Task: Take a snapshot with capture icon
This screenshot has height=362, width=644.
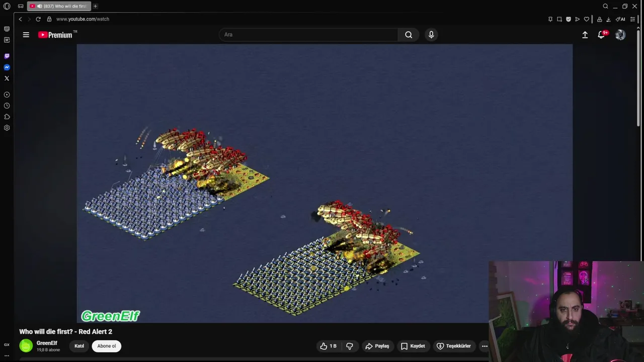Action: 559,19
